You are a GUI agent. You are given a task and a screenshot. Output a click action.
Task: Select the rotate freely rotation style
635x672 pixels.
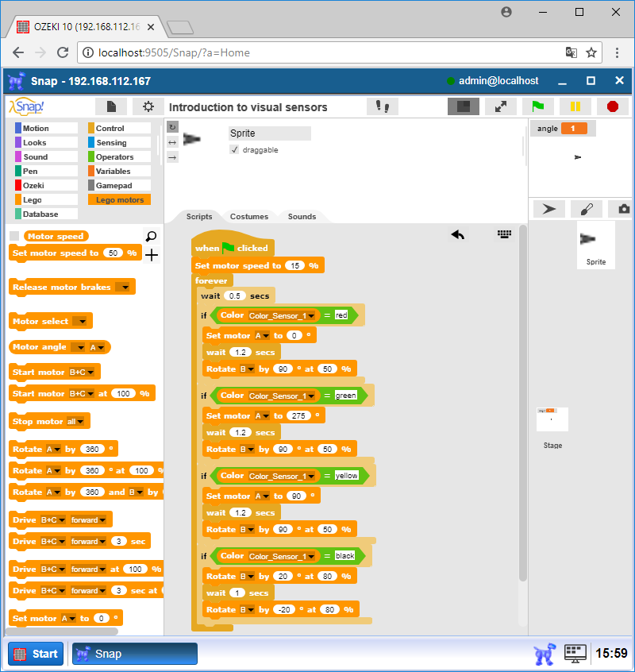coord(172,127)
